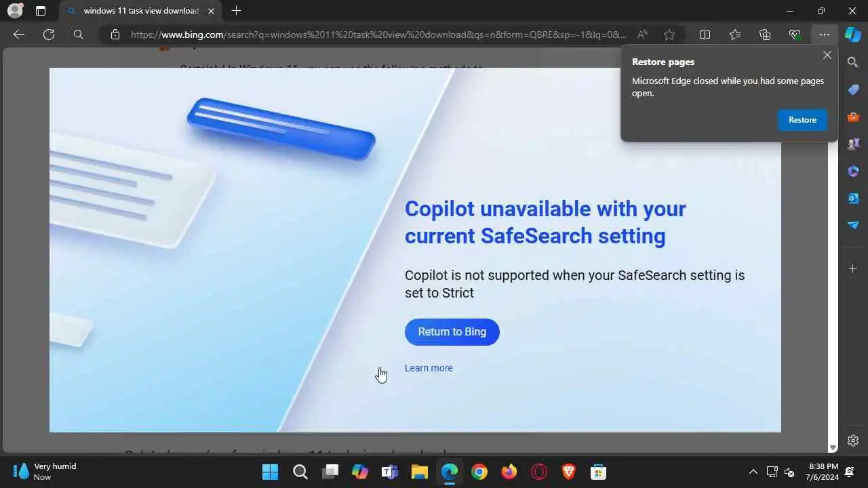Open split screen view
Screen dimensions: 868x488
[705, 35]
